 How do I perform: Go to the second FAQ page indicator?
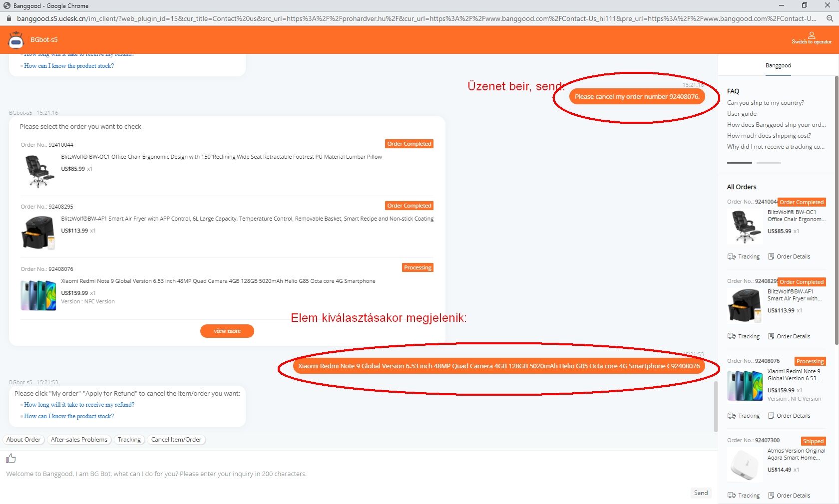point(769,163)
